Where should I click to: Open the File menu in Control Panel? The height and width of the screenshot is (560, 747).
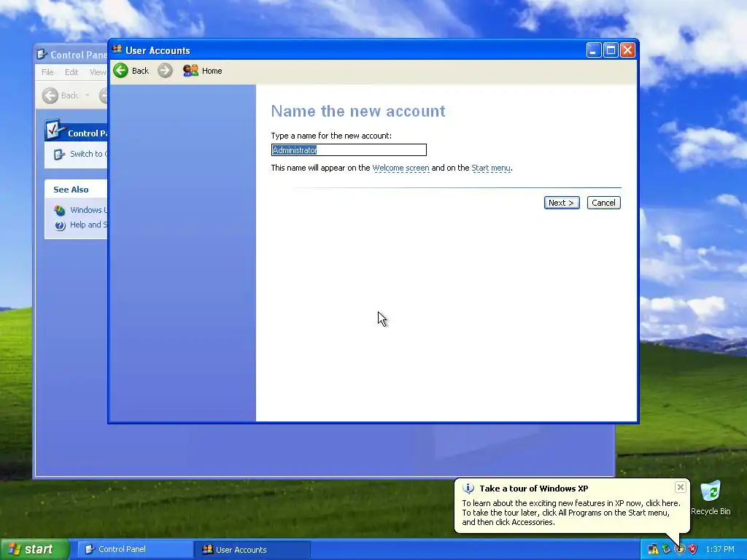[47, 72]
